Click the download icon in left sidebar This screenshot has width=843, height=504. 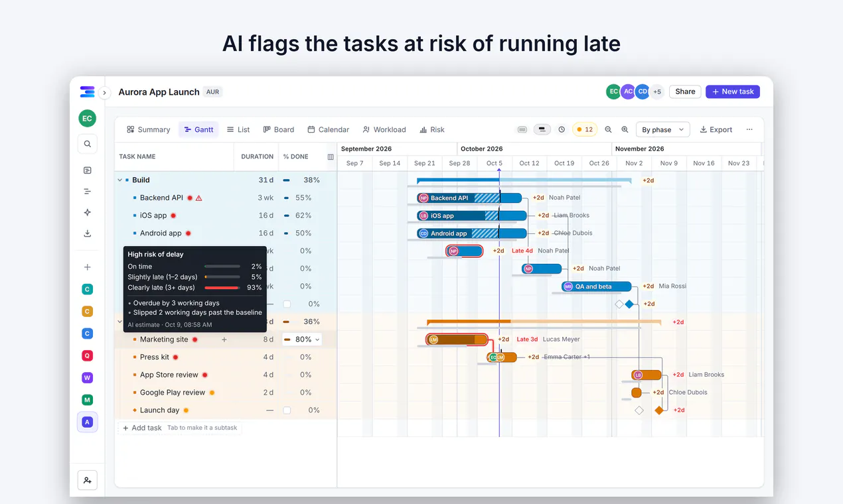pyautogui.click(x=88, y=233)
